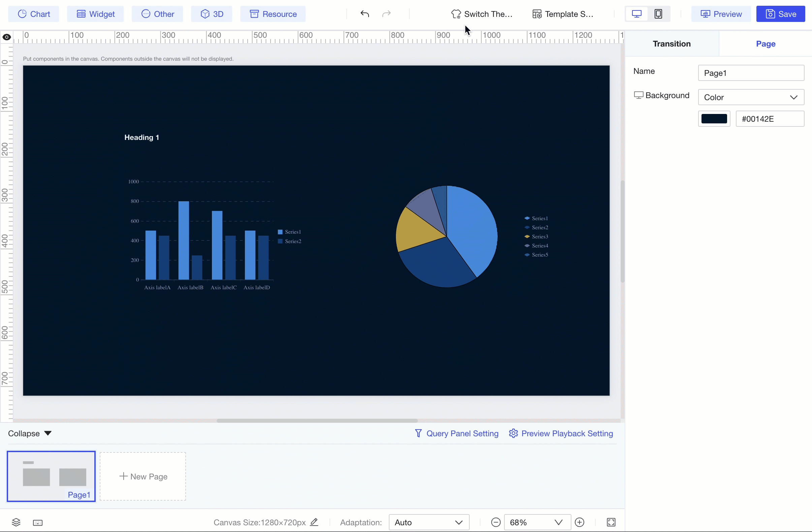Open the Adaptation Auto dropdown
This screenshot has width=812, height=532.
point(429,523)
